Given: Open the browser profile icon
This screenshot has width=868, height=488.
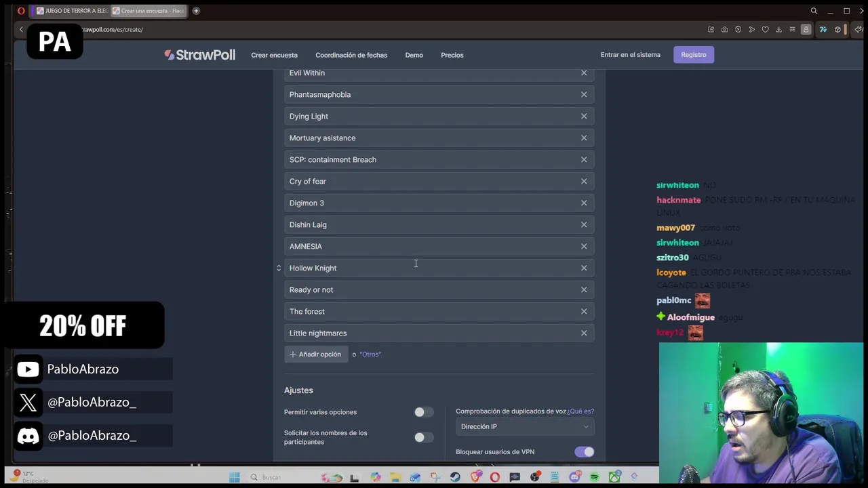Looking at the screenshot, I should click(806, 29).
